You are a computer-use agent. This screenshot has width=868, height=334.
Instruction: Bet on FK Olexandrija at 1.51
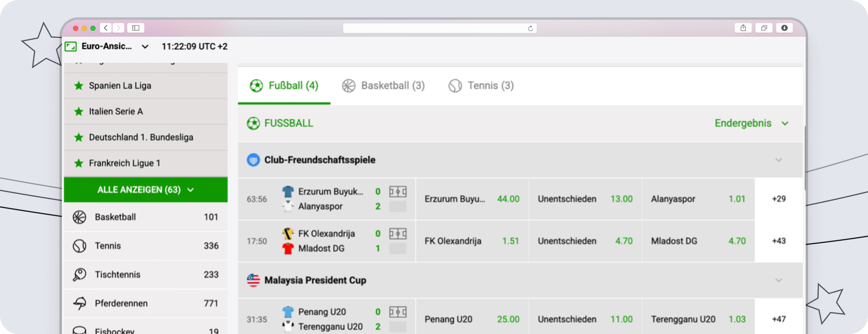[472, 241]
